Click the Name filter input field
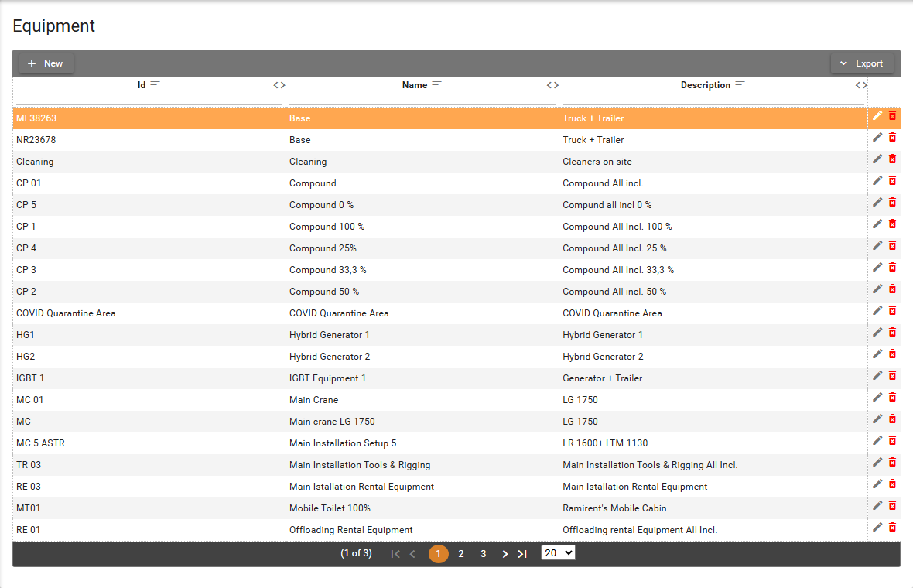913x588 pixels. 422,99
